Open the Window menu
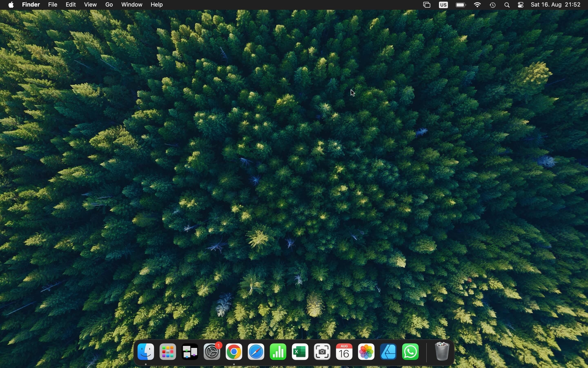The height and width of the screenshot is (368, 588). pos(132,5)
